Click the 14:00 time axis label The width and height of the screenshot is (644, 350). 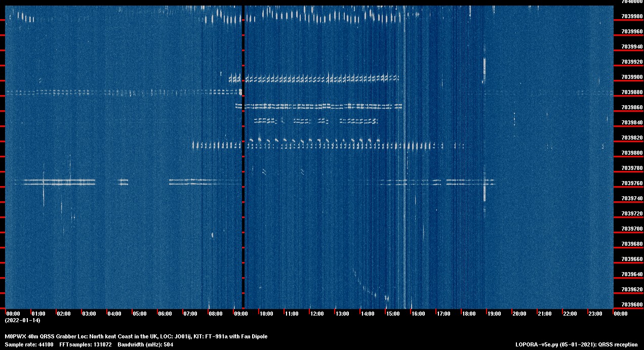[368, 314]
